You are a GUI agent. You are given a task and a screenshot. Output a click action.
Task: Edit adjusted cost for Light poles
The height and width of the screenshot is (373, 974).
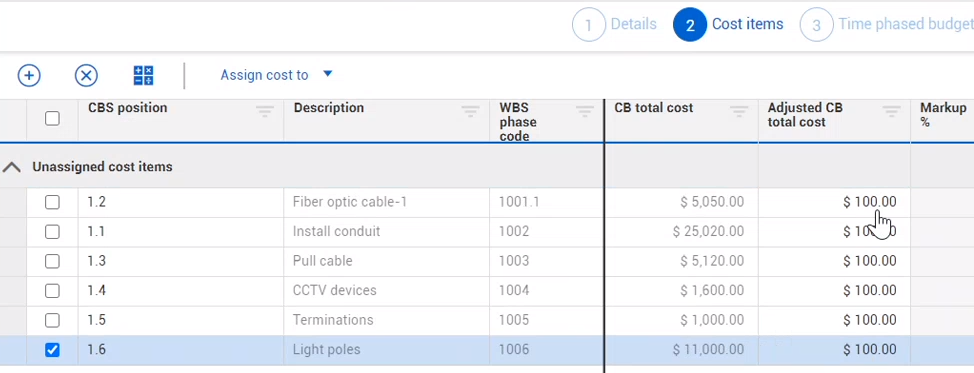(834, 350)
